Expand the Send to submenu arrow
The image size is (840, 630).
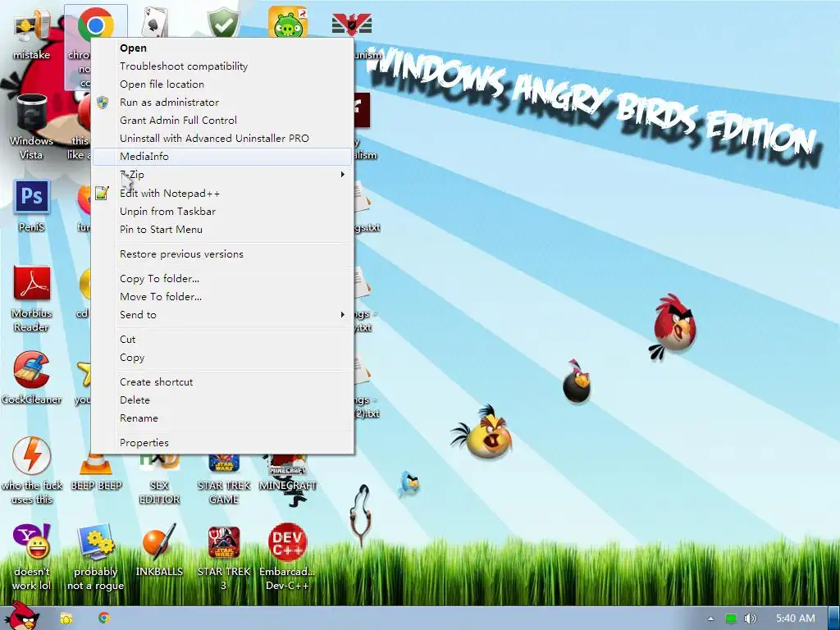pos(342,314)
